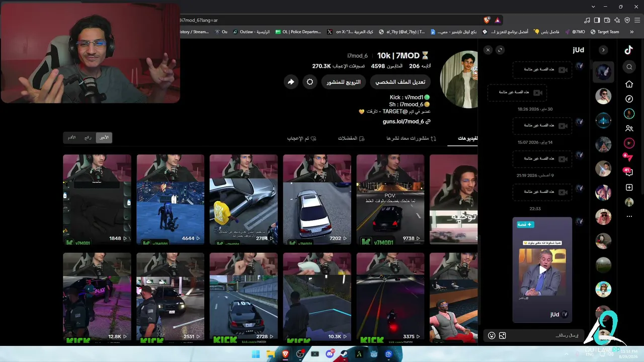Open the video with 10.3K views
The height and width of the screenshot is (362, 644).
317,298
